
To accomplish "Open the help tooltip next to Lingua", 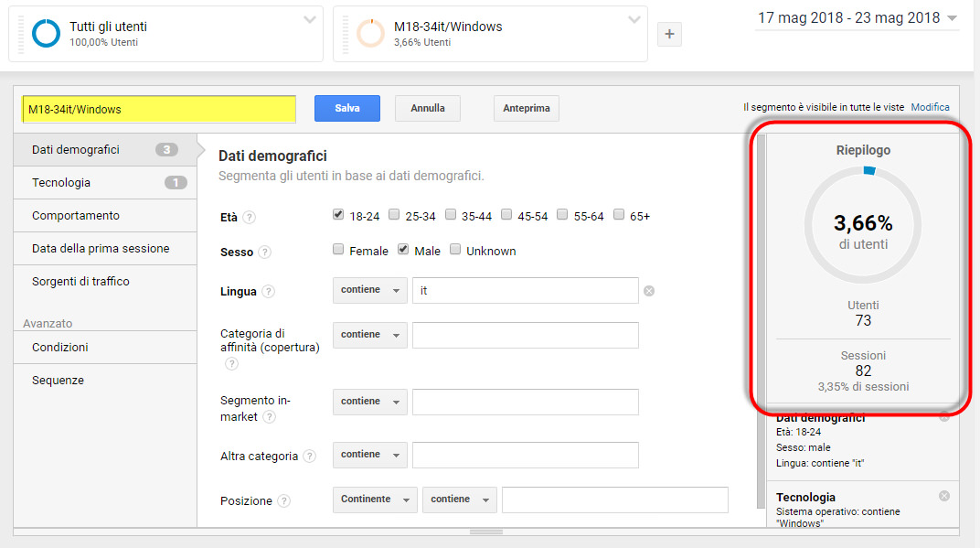I will point(271,291).
